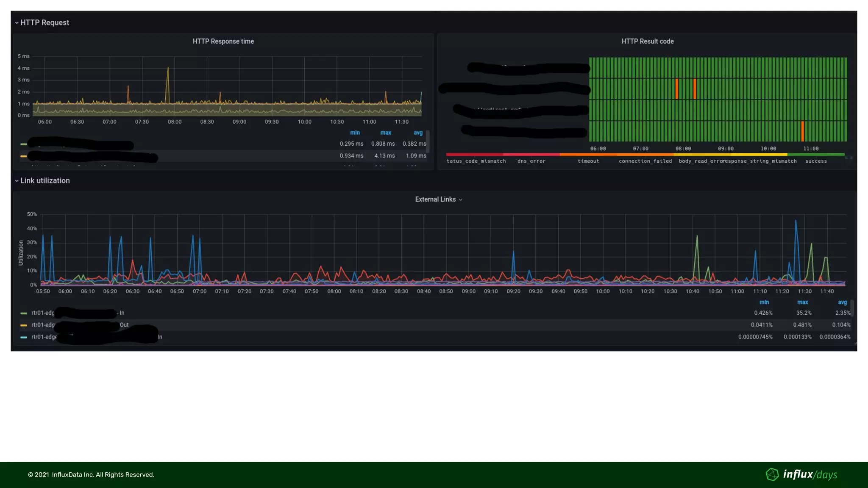This screenshot has width=868, height=488.
Task: Sort External Links legend by max column
Action: point(802,302)
